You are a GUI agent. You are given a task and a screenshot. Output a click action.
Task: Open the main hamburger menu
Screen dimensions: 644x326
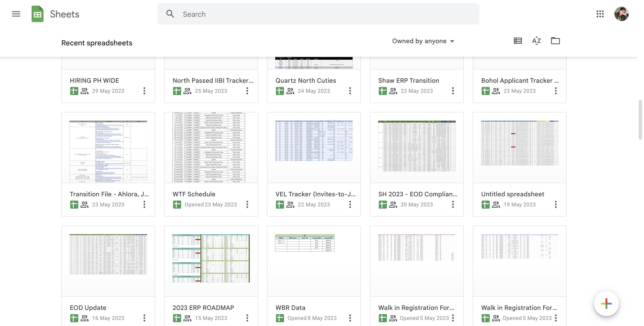[16, 14]
